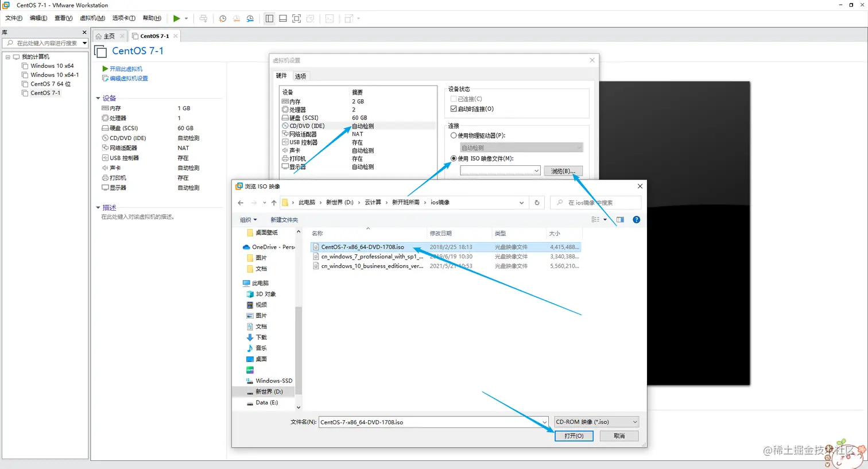The height and width of the screenshot is (469, 868).
Task: Click the 文件名(N) file name field
Action: point(434,422)
